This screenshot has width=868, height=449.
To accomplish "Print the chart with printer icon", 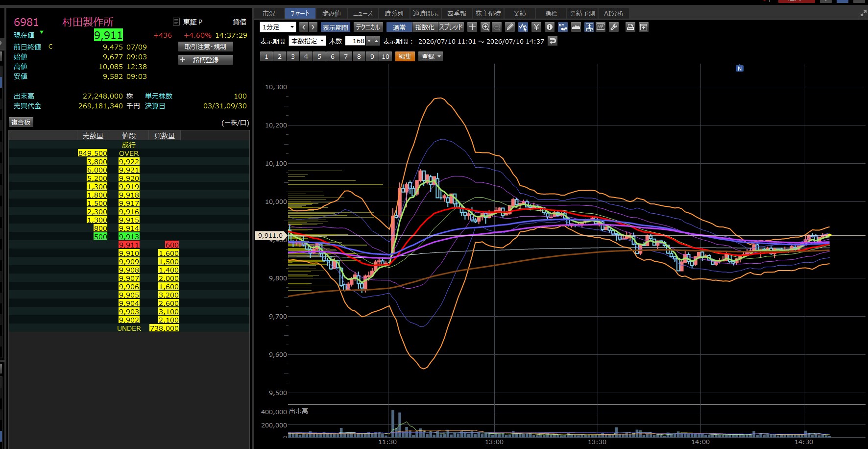I will pos(630,27).
